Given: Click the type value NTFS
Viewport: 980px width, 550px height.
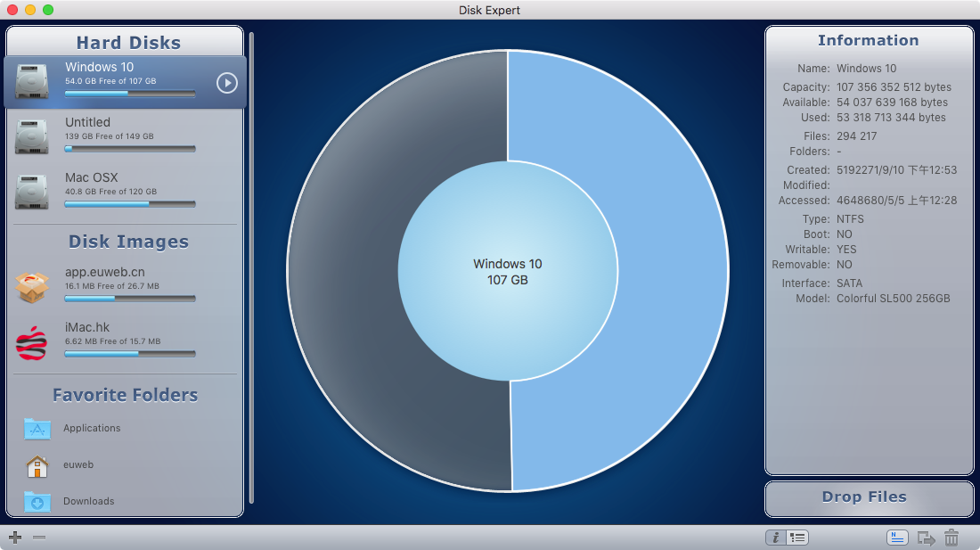Looking at the screenshot, I should point(850,218).
